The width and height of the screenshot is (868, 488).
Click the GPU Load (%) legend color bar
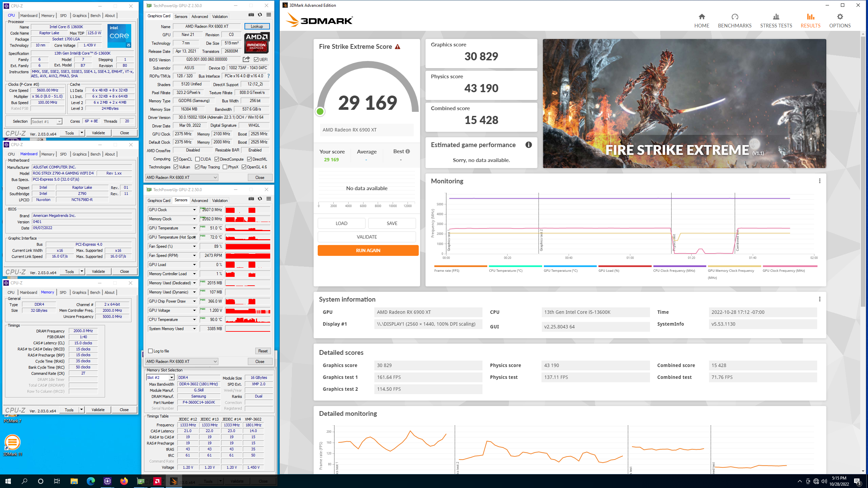625,266
